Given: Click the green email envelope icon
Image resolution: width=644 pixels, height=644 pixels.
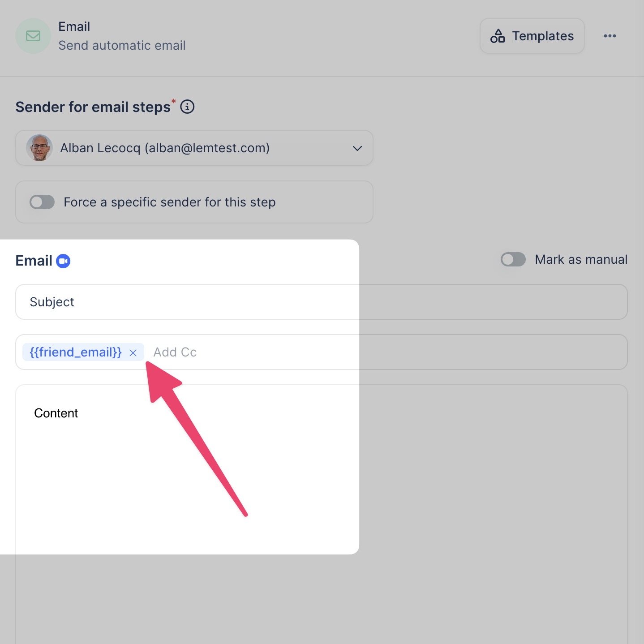Looking at the screenshot, I should click(33, 36).
